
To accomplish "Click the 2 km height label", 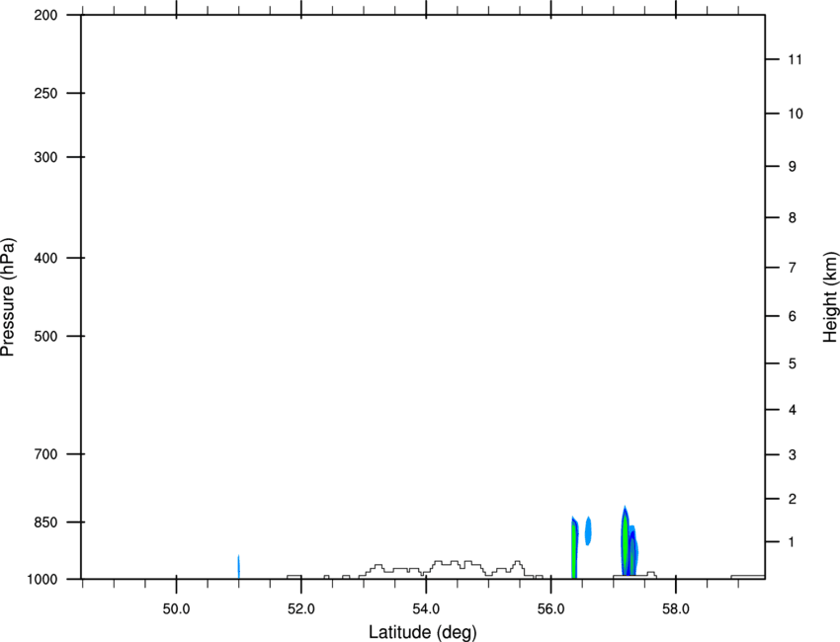I will (793, 499).
